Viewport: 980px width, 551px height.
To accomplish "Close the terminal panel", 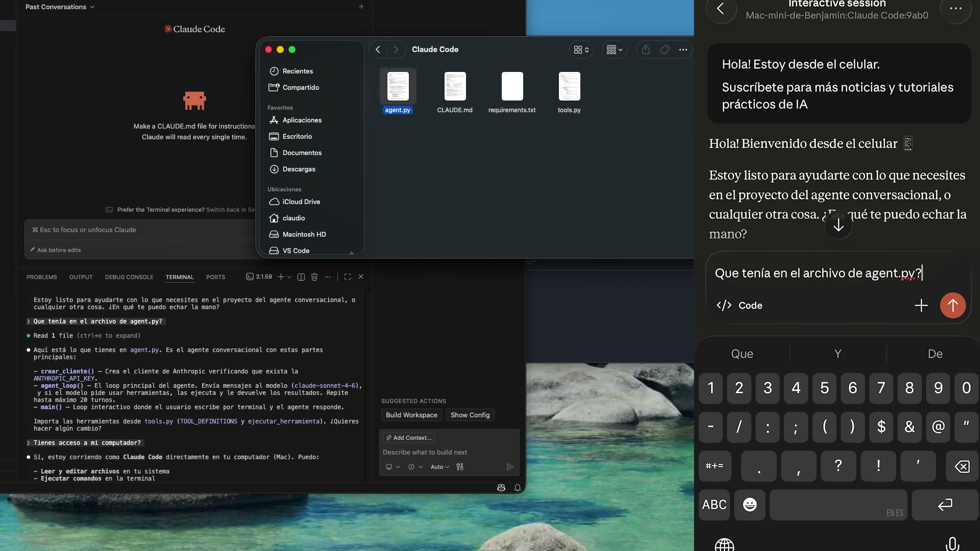I will pyautogui.click(x=361, y=277).
